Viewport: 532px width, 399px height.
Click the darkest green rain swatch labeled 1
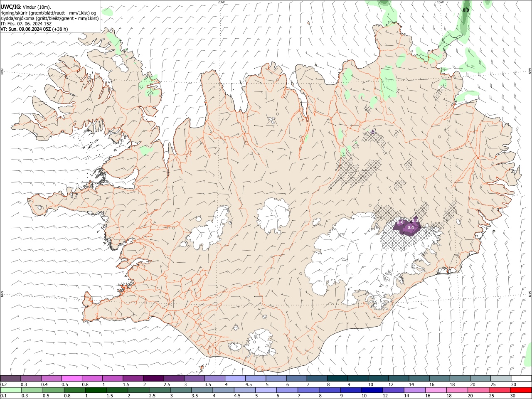[96, 390]
